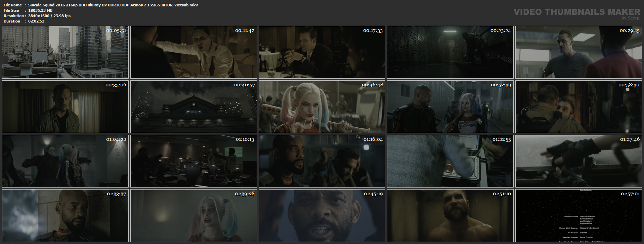Select the thumbnail at 00:17:33

(322, 52)
